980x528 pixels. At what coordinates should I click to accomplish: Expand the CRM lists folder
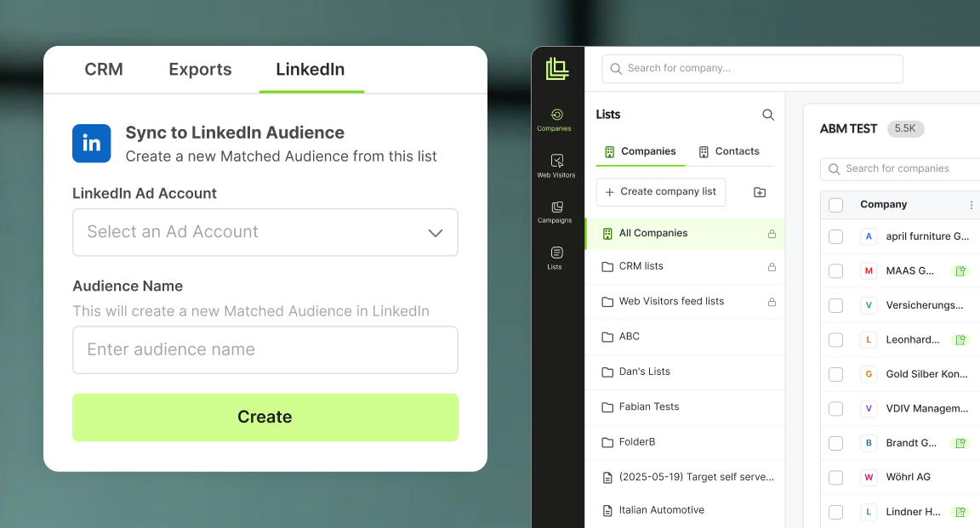point(684,267)
